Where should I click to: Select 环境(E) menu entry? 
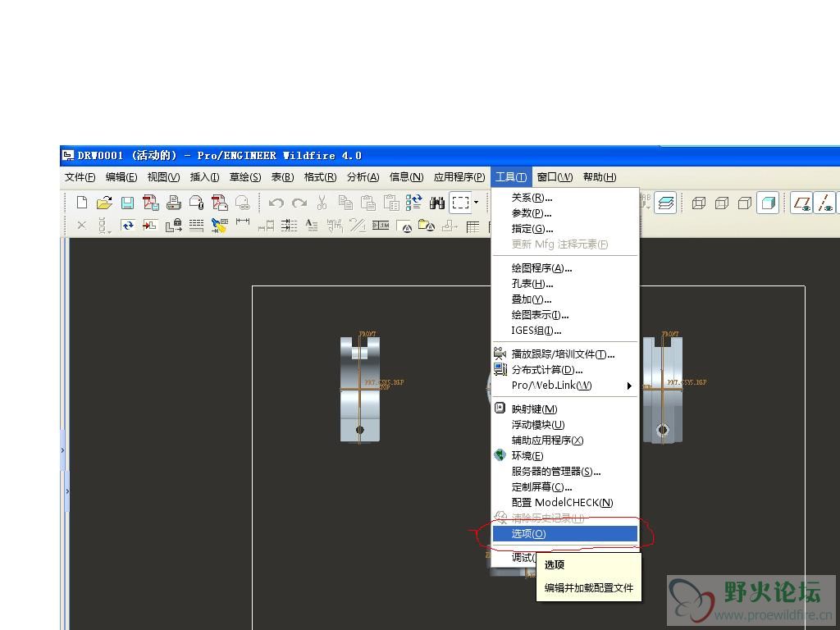pyautogui.click(x=565, y=455)
